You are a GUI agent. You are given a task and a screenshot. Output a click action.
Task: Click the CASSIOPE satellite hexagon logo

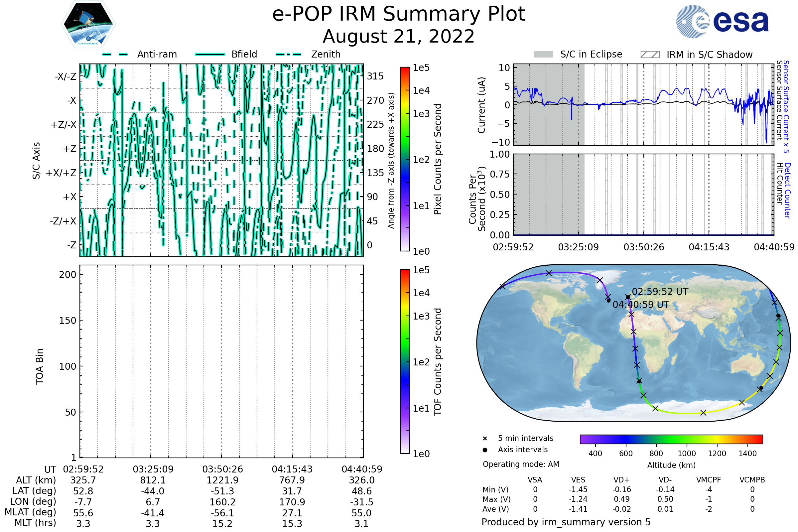(88, 24)
